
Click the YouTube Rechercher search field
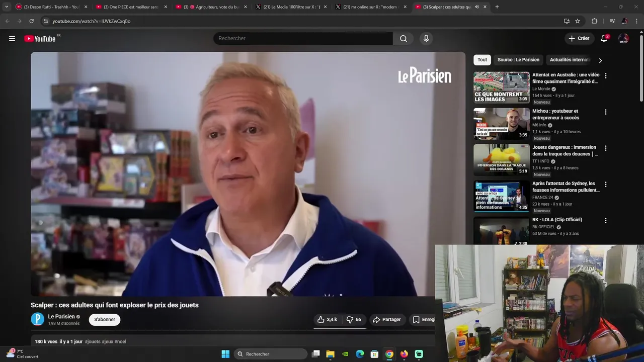(303, 38)
